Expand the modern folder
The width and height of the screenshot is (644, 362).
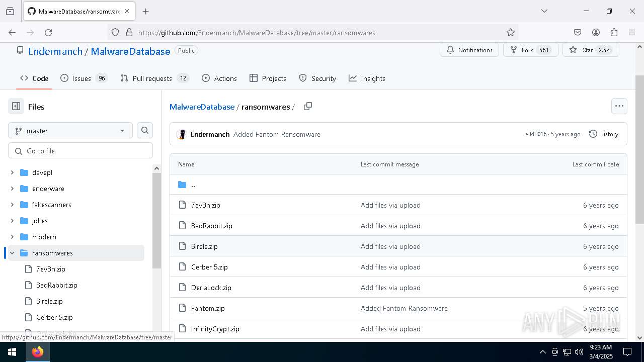pos(12,237)
